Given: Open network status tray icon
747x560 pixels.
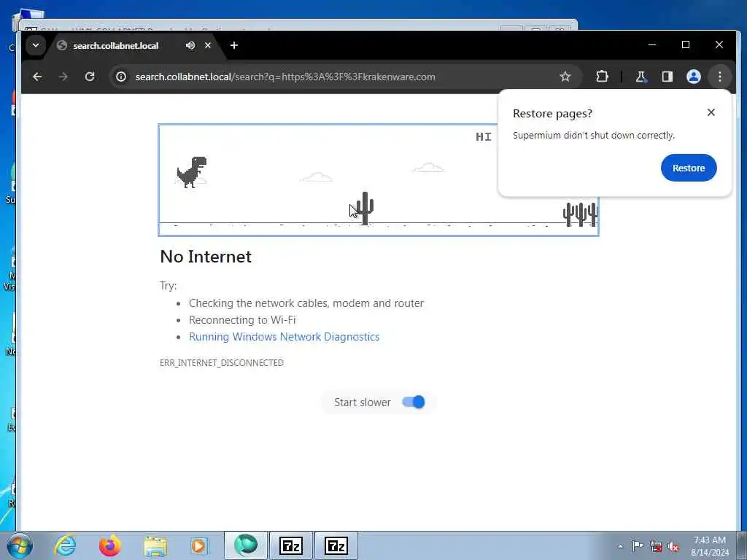Looking at the screenshot, I should (656, 547).
